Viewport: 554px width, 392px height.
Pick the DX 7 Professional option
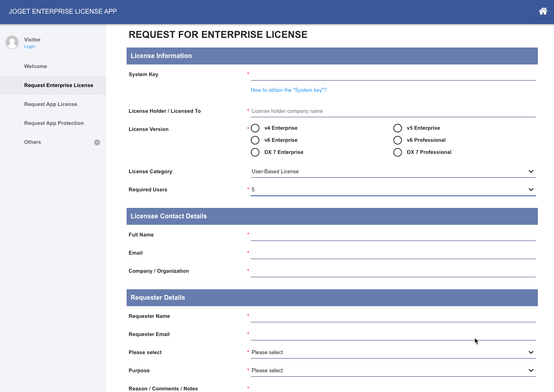pyautogui.click(x=398, y=152)
